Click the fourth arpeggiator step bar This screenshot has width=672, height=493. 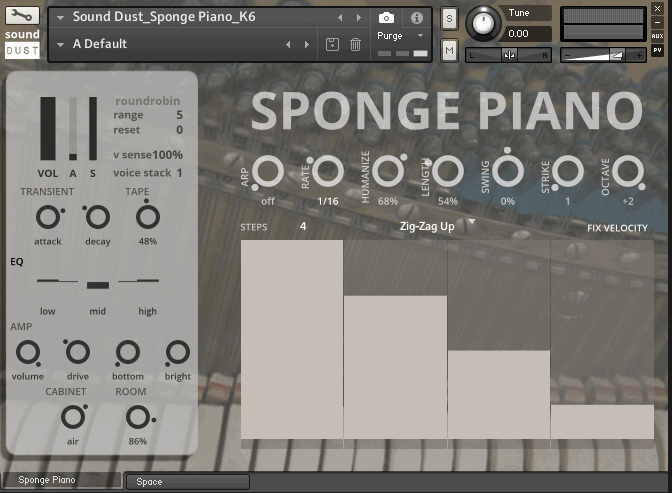(x=603, y=422)
